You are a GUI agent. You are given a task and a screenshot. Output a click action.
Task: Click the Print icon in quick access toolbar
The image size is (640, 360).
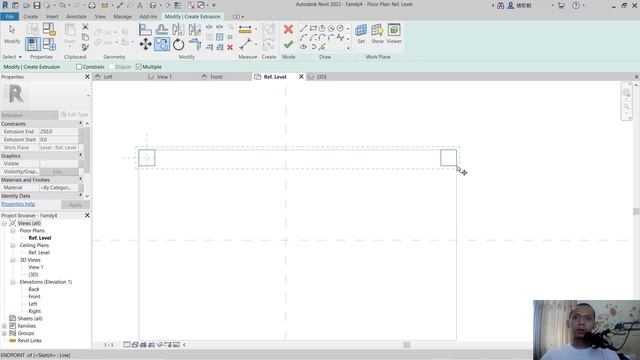92,6
